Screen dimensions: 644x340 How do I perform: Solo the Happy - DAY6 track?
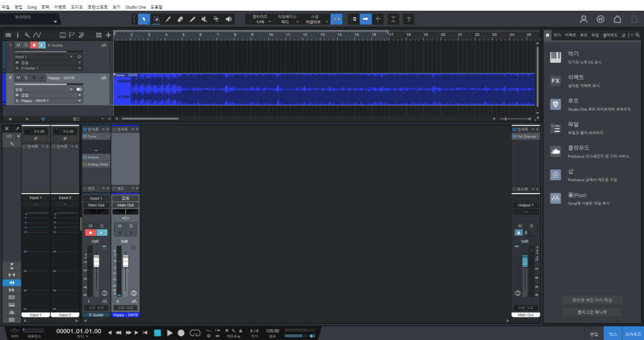click(26, 78)
